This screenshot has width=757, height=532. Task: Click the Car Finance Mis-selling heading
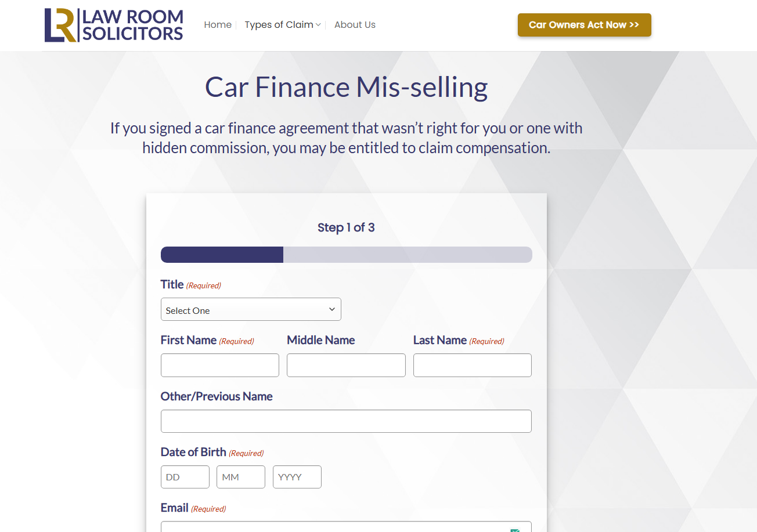(346, 87)
